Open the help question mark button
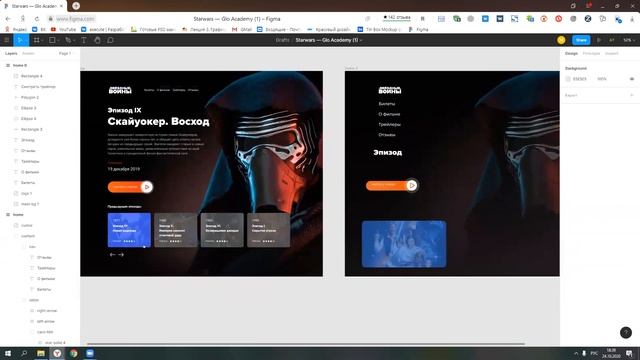This screenshot has width=640, height=360. (x=626, y=332)
